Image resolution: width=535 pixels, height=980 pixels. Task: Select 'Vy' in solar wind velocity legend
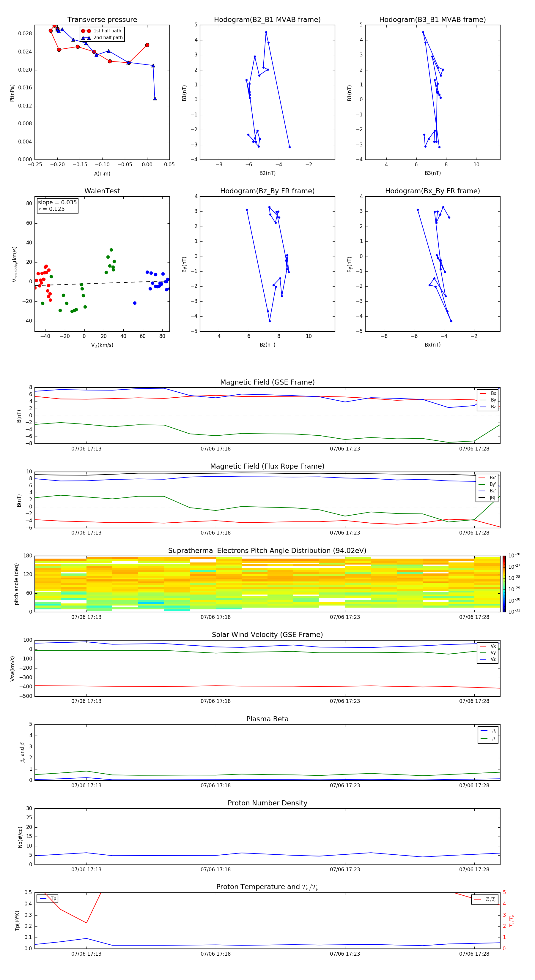point(488,653)
